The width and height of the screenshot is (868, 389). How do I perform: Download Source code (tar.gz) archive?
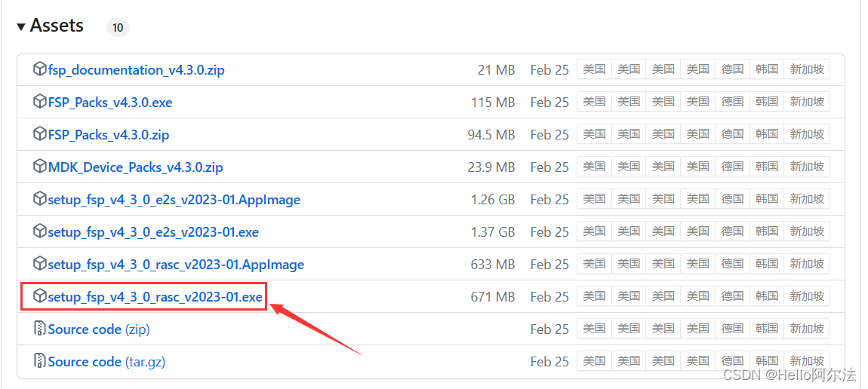[106, 362]
